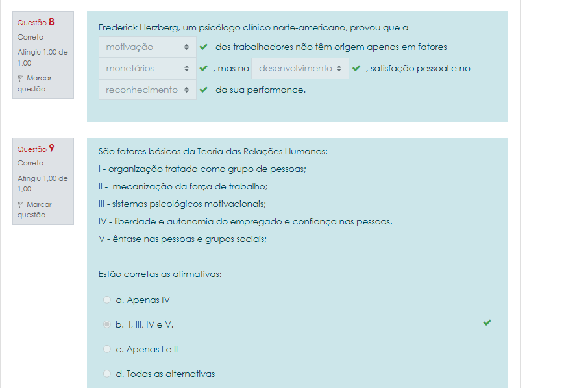Click green checkmark beside the reconhecimento dropdown
The width and height of the screenshot is (588, 388).
point(204,90)
